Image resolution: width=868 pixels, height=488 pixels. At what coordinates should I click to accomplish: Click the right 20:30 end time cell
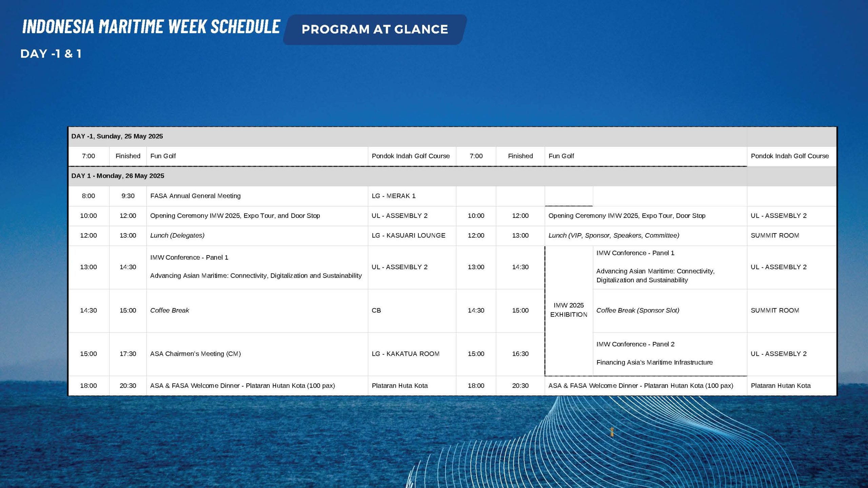pos(520,386)
